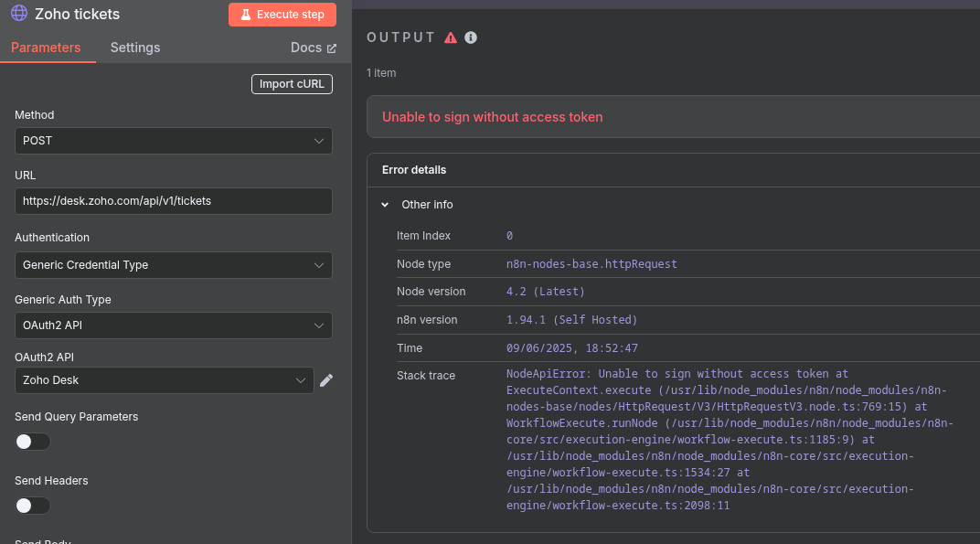The image size is (980, 544).
Task: Click the globe icon beside Zoho tickets
Action: pyautogui.click(x=19, y=13)
